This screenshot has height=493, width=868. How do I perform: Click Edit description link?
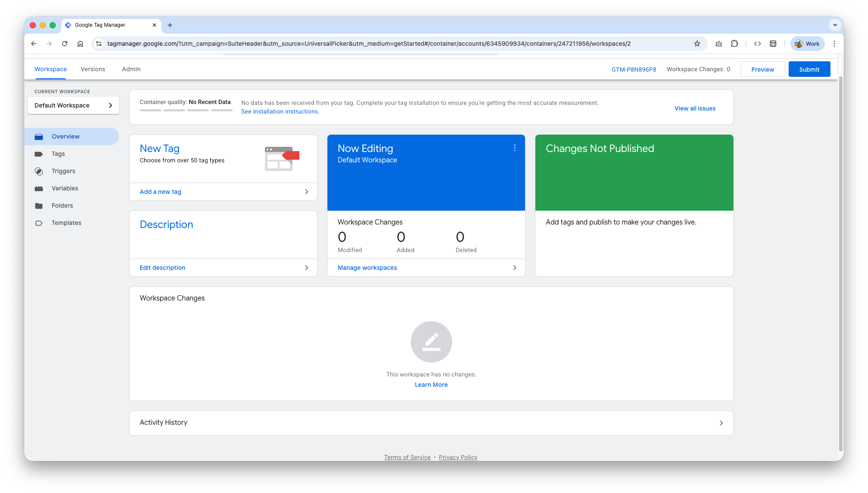[x=162, y=268]
